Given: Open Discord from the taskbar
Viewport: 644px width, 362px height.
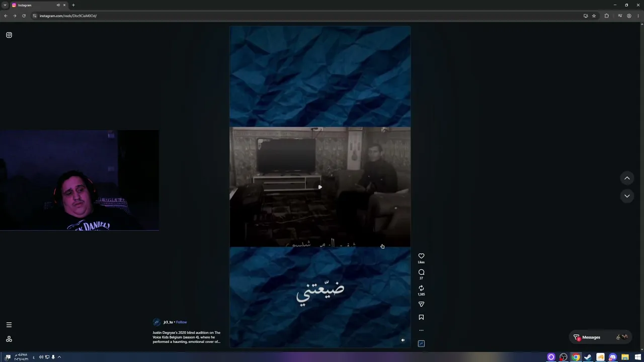Looking at the screenshot, I should (x=613, y=357).
